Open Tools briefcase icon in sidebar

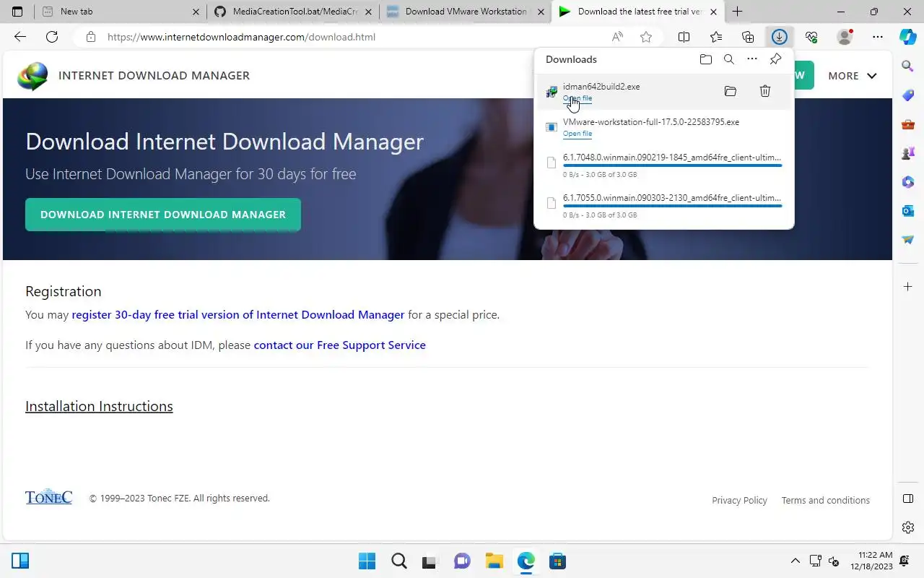908,124
